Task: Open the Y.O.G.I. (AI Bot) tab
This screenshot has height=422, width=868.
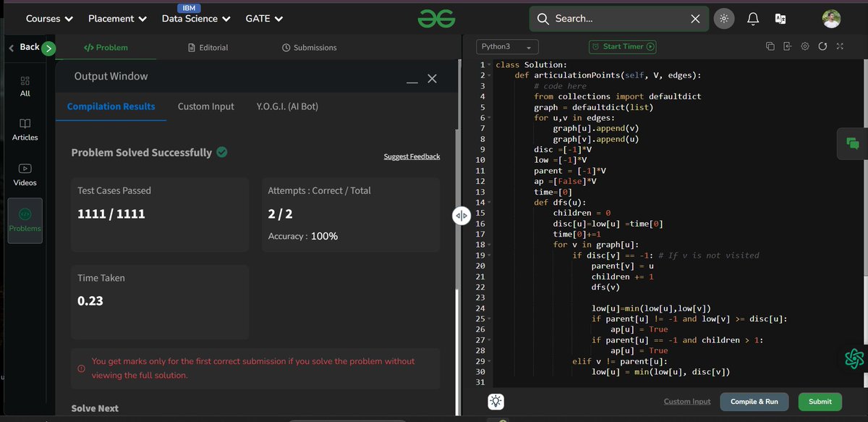Action: [287, 106]
